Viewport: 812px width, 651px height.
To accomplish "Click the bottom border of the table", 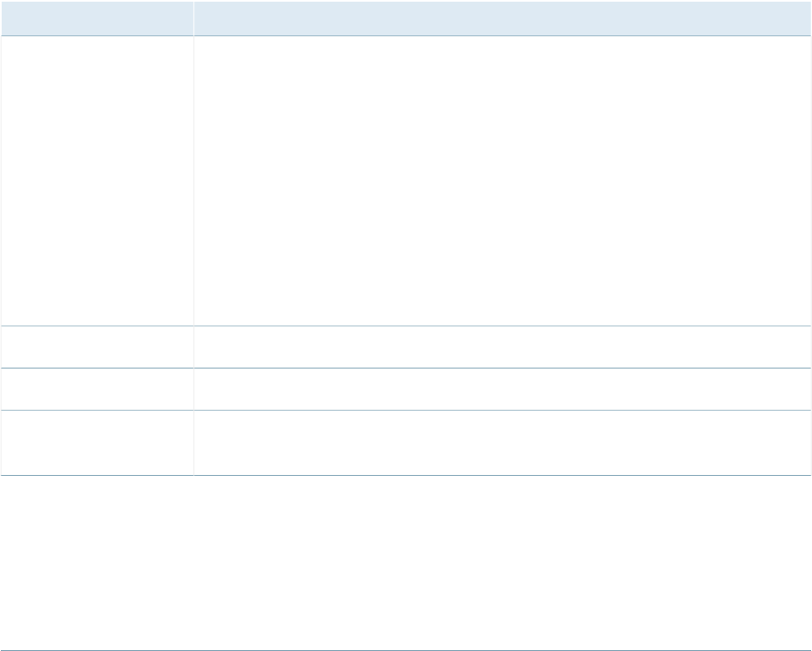I will click(x=406, y=475).
